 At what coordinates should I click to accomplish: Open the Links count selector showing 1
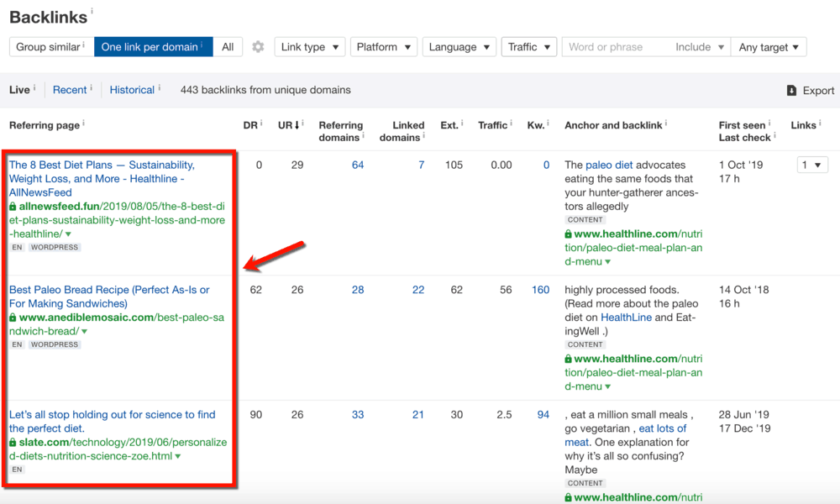click(x=811, y=165)
